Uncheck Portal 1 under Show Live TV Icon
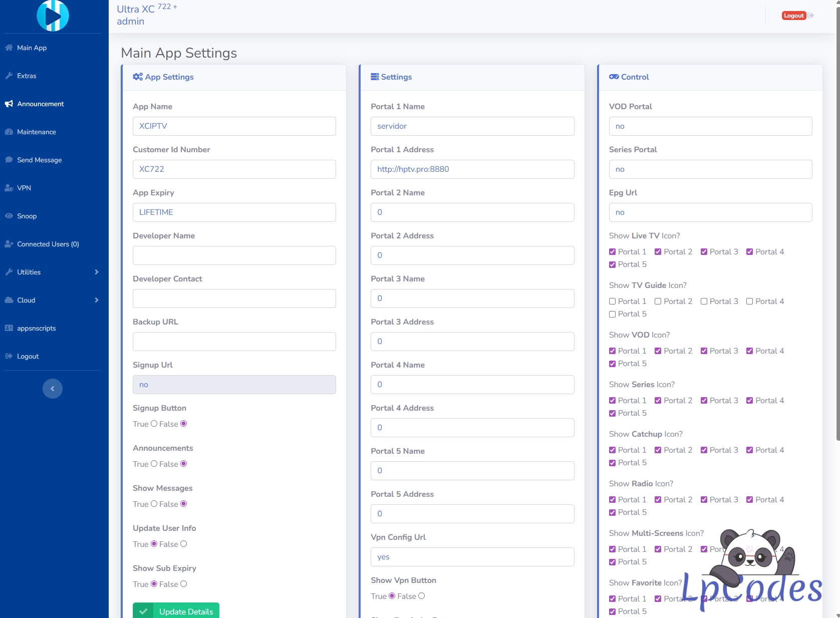This screenshot has width=840, height=618. [612, 252]
